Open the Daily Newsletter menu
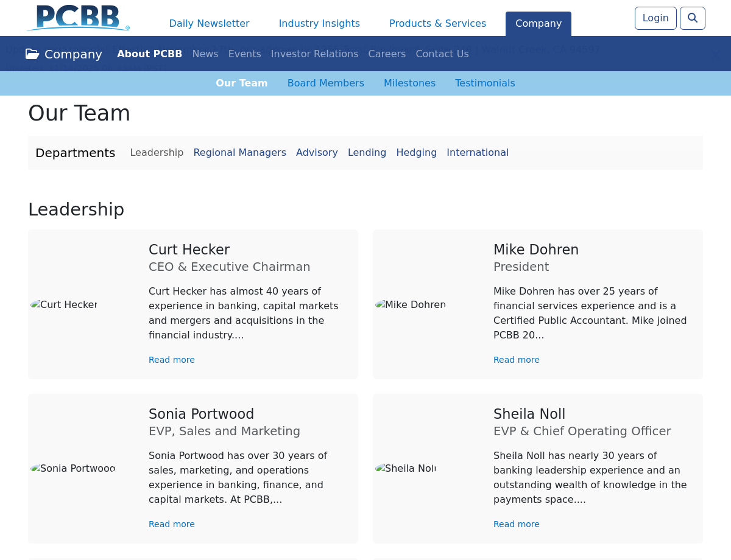Screen dimensions: 731x560 [x=209, y=24]
